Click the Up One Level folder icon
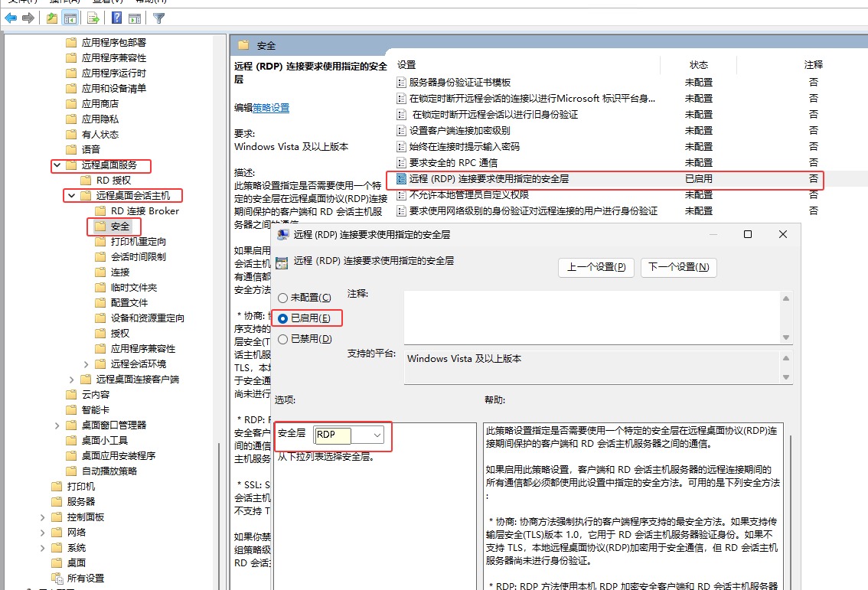Viewport: 868px width, 590px height. pos(51,18)
